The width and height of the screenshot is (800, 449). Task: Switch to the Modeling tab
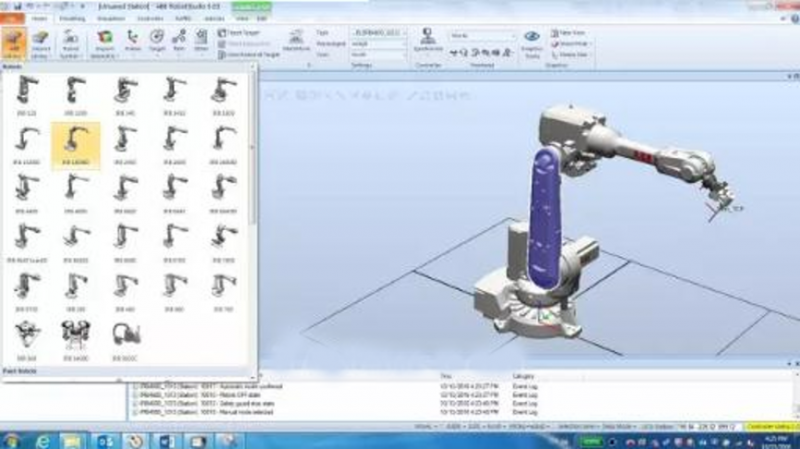72,19
